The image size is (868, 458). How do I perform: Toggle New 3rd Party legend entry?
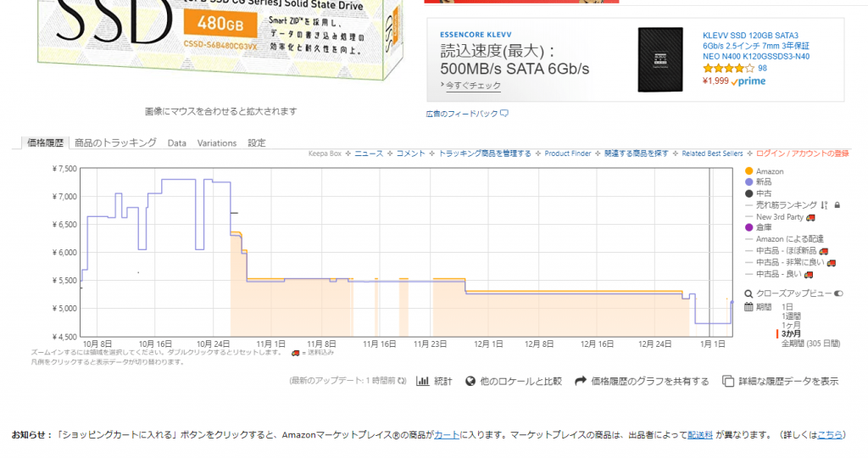775,217
